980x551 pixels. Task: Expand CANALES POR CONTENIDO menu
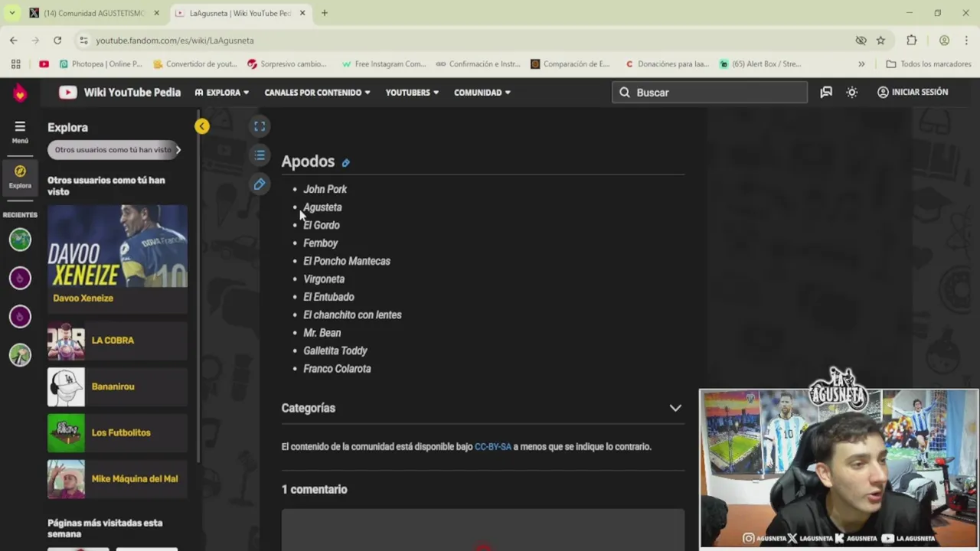[317, 93]
